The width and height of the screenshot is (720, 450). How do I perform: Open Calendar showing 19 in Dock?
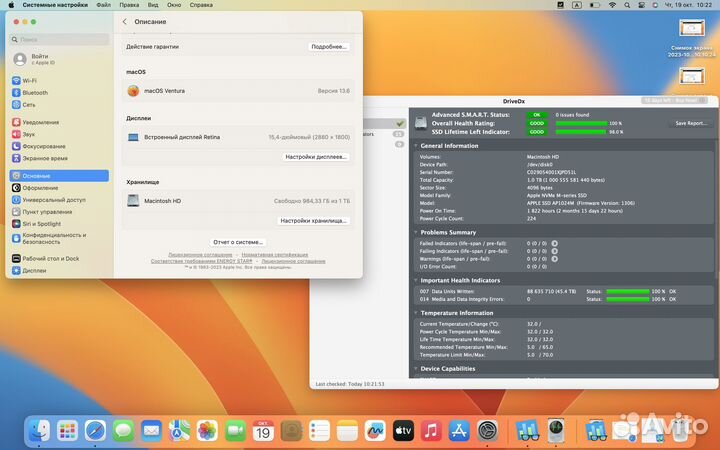click(x=263, y=431)
